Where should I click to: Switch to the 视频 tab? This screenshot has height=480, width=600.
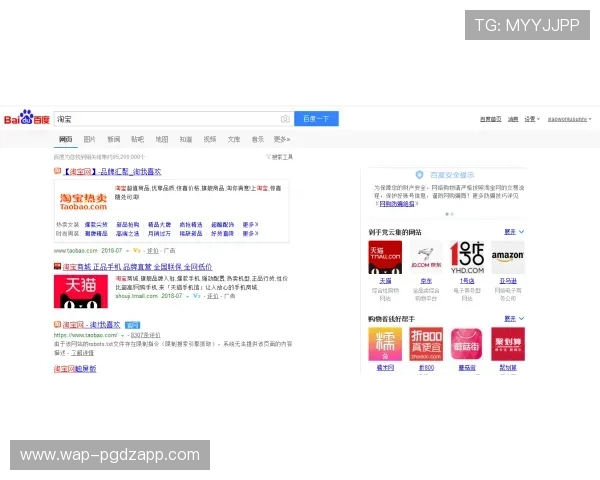pyautogui.click(x=210, y=139)
